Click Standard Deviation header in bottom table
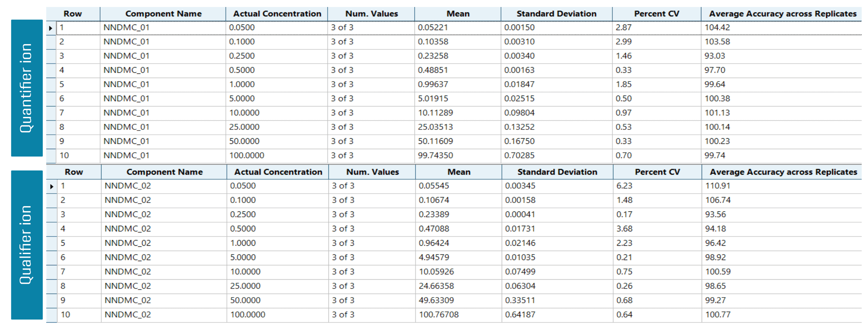The height and width of the screenshot is (329, 868). (557, 172)
